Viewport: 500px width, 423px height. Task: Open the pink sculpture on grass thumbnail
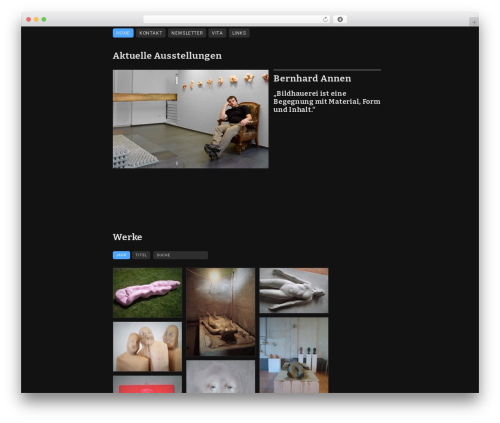147,293
